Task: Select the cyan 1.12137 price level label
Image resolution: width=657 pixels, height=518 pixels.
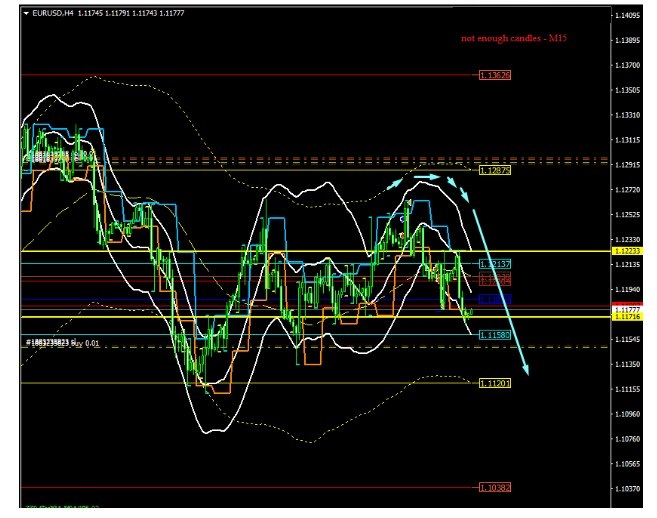Action: pos(495,263)
